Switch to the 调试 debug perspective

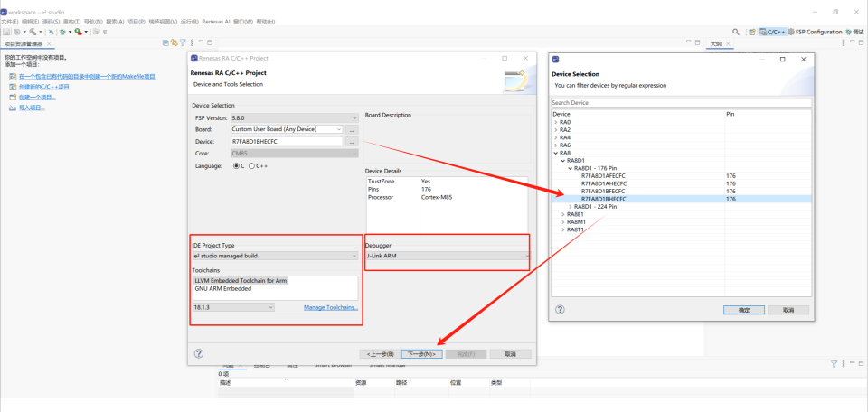pos(854,32)
